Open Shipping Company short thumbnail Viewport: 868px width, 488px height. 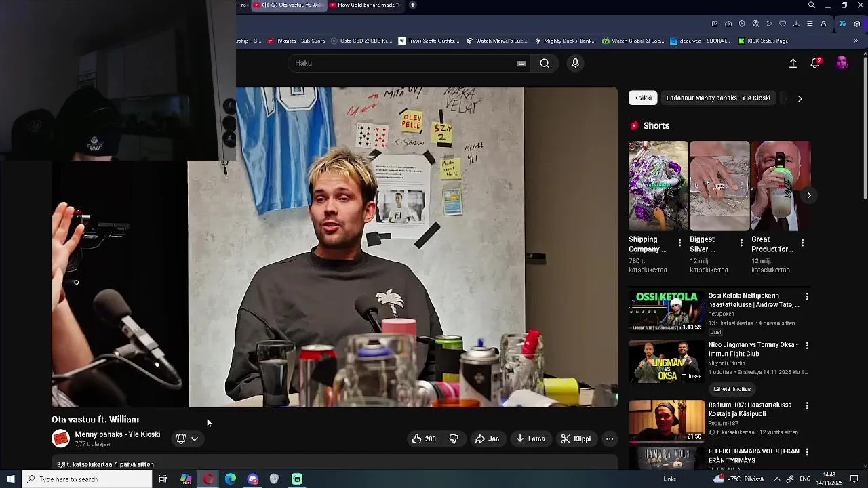tap(658, 186)
